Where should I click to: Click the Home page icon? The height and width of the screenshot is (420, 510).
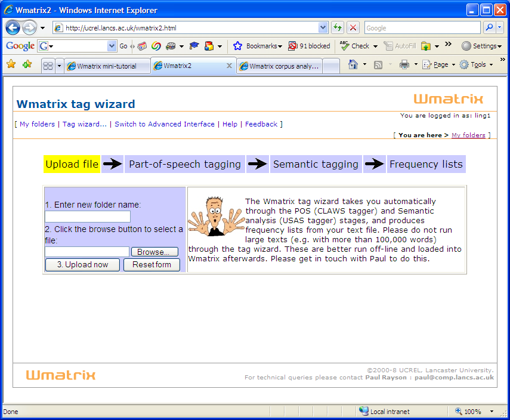(353, 64)
